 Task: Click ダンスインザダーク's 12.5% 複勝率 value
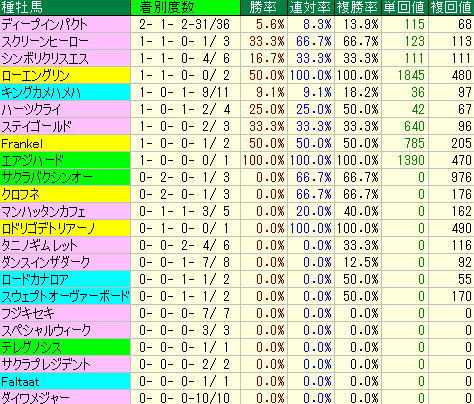(361, 262)
